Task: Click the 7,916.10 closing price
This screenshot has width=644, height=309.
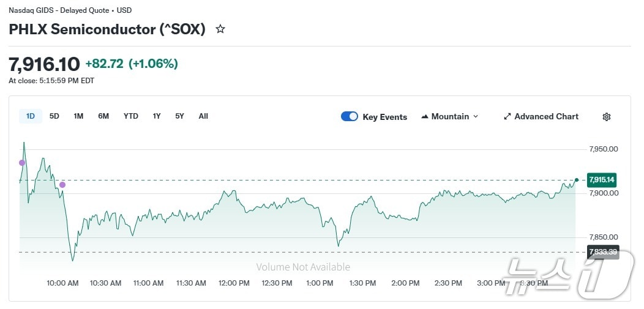Action: pos(44,64)
